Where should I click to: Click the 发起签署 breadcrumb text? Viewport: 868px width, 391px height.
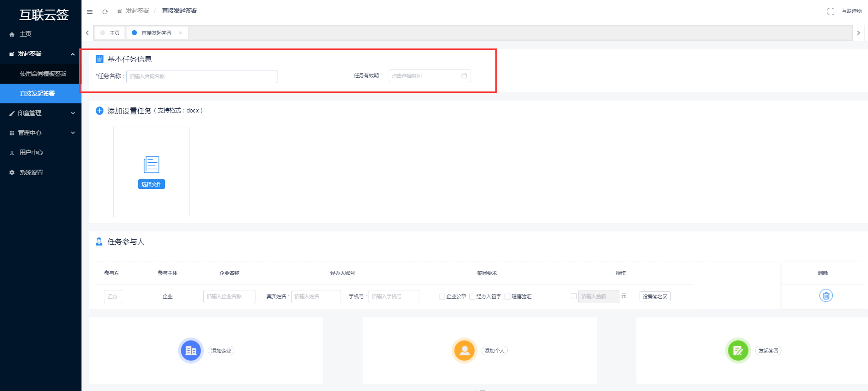tap(137, 11)
